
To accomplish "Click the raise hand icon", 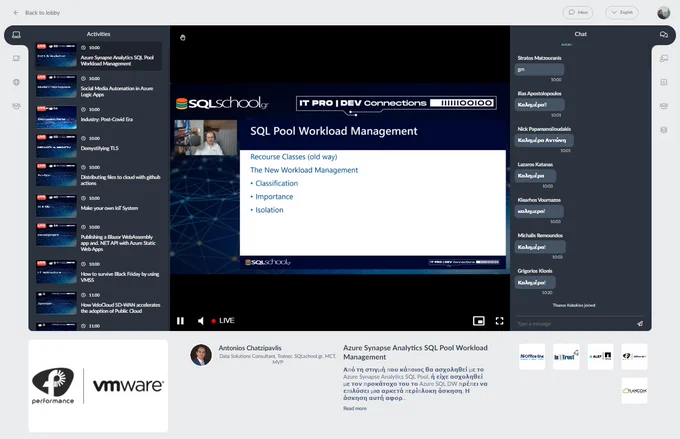I will (x=183, y=38).
